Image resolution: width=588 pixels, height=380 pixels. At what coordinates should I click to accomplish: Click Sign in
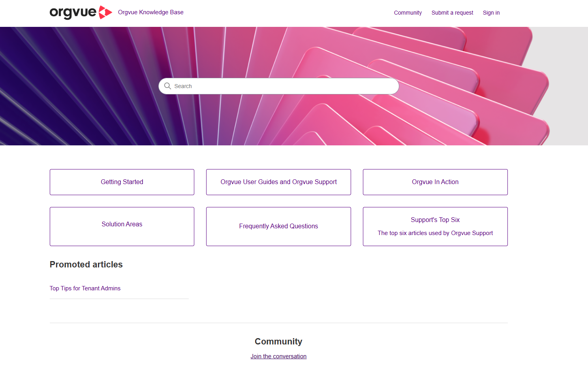tap(491, 13)
